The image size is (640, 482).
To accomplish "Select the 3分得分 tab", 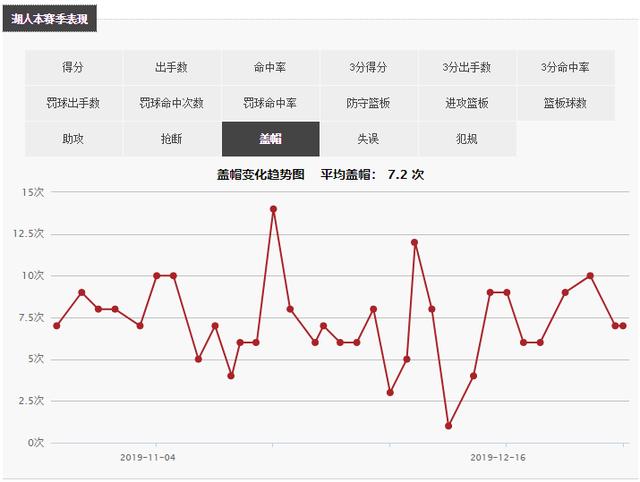I will [369, 67].
